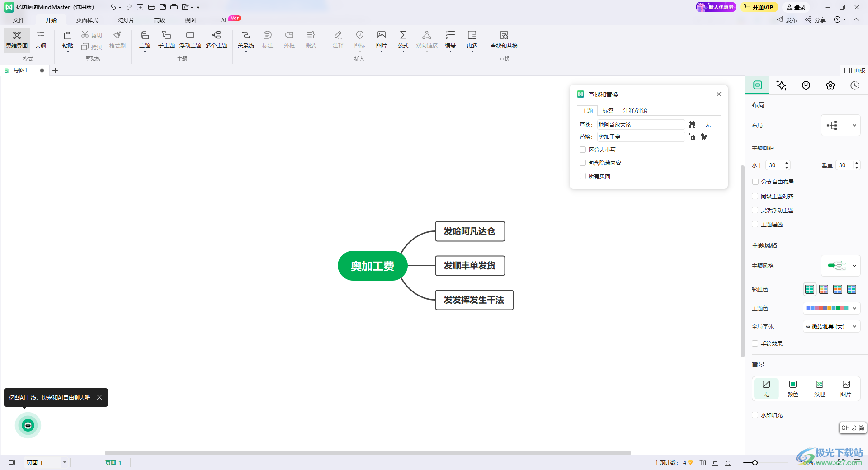Click the replace all icon
The image size is (868, 470).
[703, 136]
